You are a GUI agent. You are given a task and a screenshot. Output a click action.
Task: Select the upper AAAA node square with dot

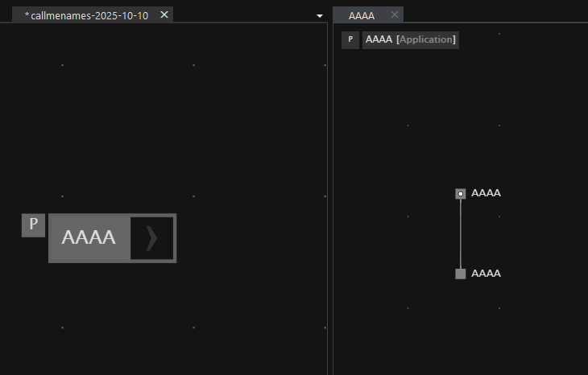pyautogui.click(x=461, y=194)
